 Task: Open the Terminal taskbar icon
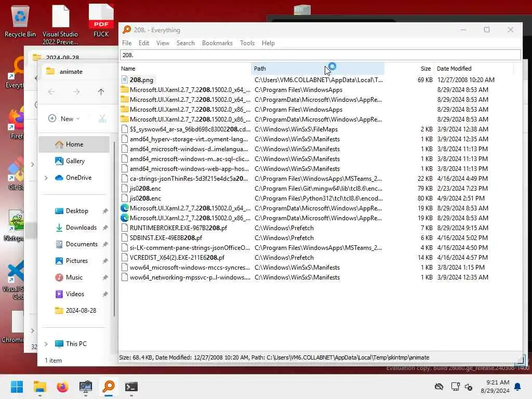click(x=131, y=387)
